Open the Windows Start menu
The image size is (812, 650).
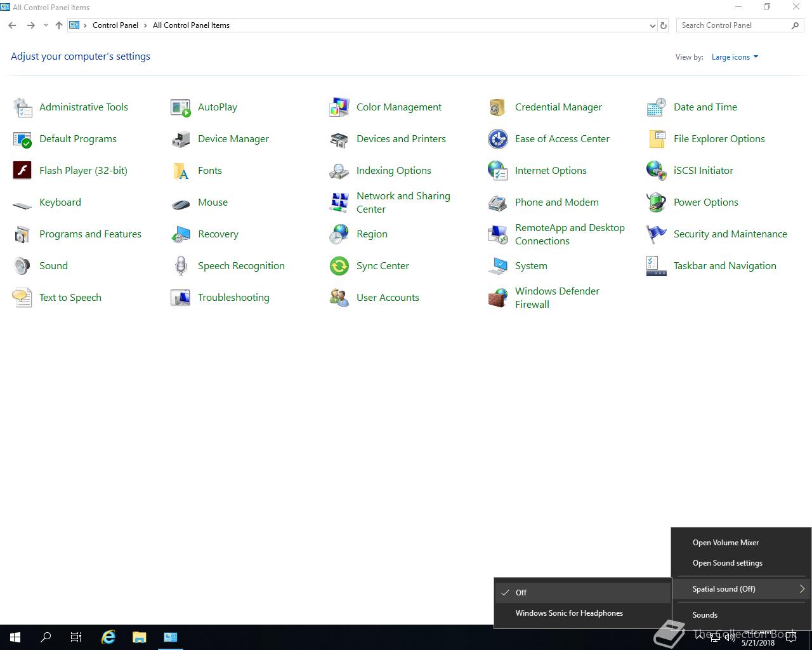[x=15, y=637]
